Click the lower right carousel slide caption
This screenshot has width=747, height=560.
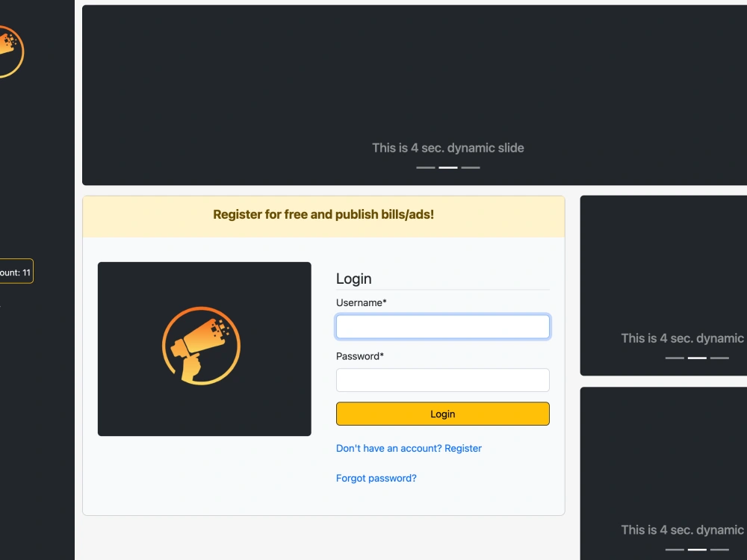(684, 530)
